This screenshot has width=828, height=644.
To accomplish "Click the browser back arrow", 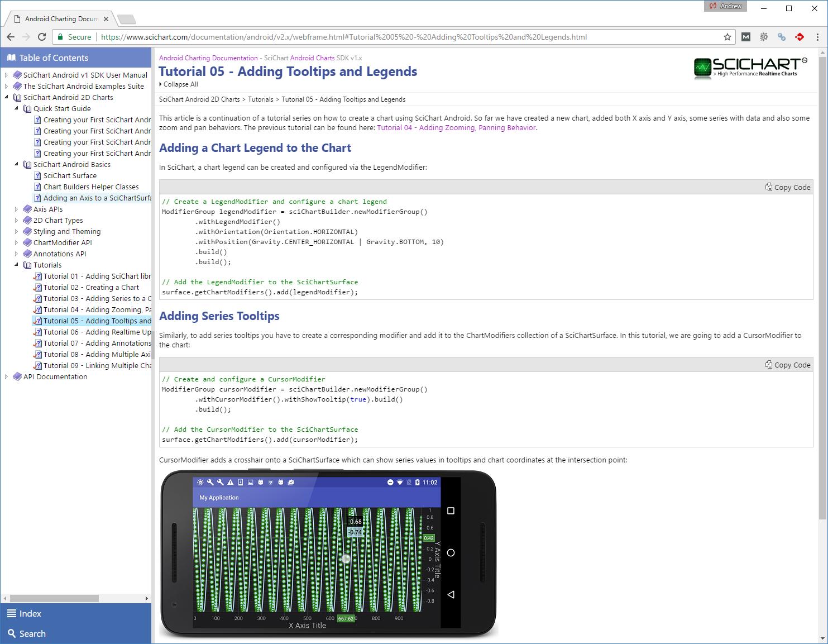I will [11, 37].
